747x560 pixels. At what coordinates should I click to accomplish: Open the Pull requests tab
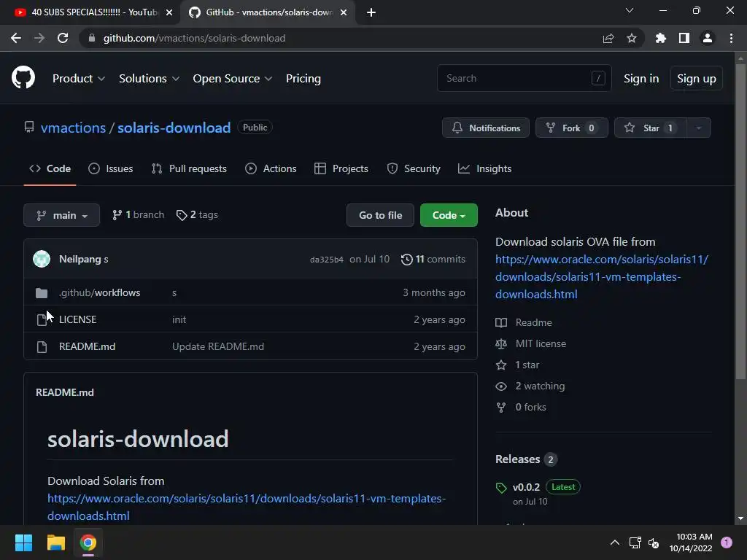pos(189,168)
